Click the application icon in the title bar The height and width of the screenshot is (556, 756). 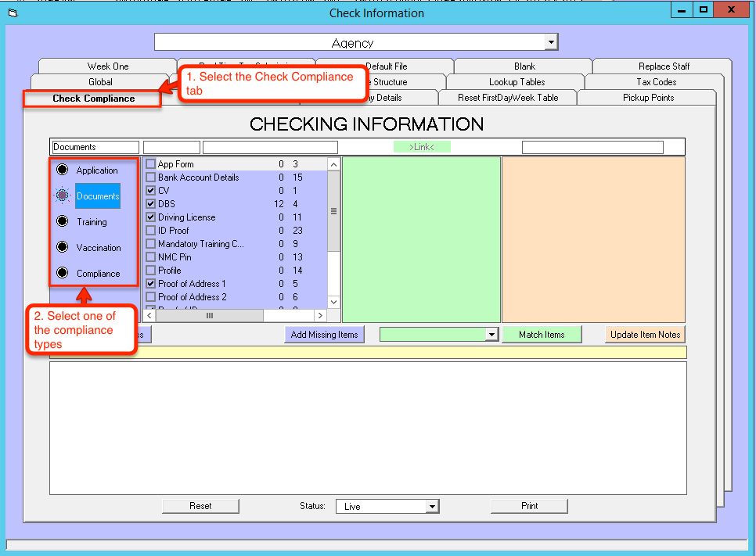(12, 13)
